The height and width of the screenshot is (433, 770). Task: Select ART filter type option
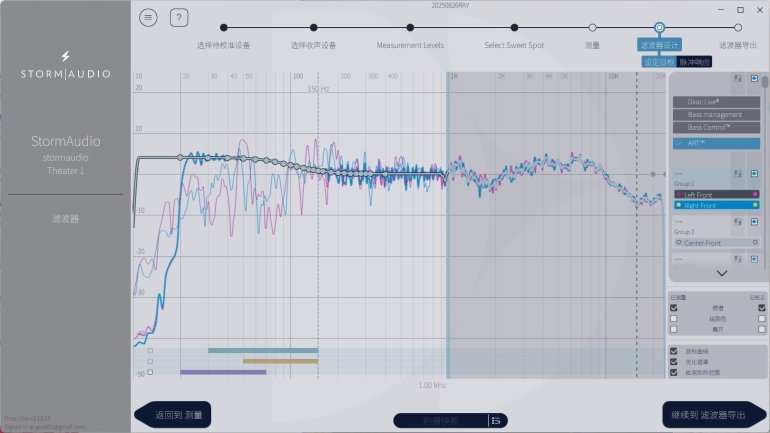point(716,143)
